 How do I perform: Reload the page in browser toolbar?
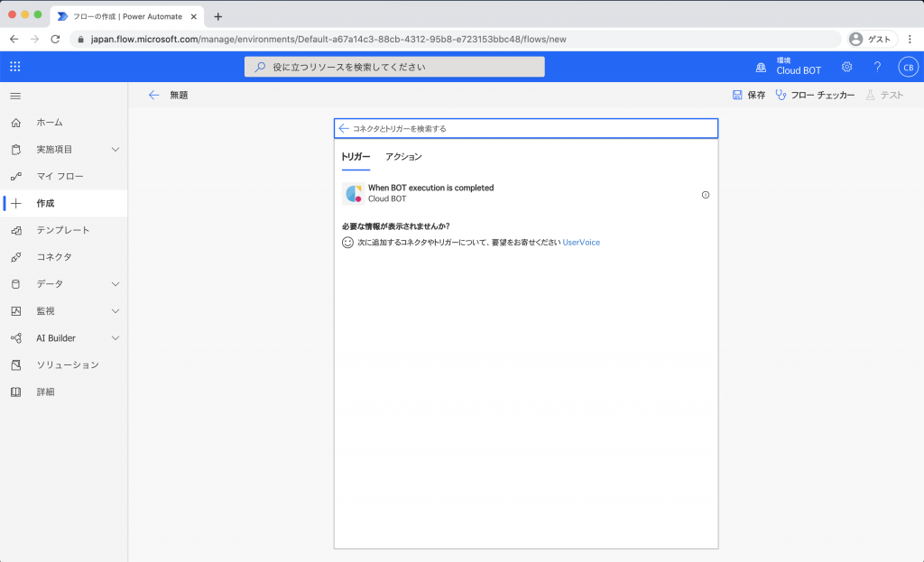coord(55,39)
